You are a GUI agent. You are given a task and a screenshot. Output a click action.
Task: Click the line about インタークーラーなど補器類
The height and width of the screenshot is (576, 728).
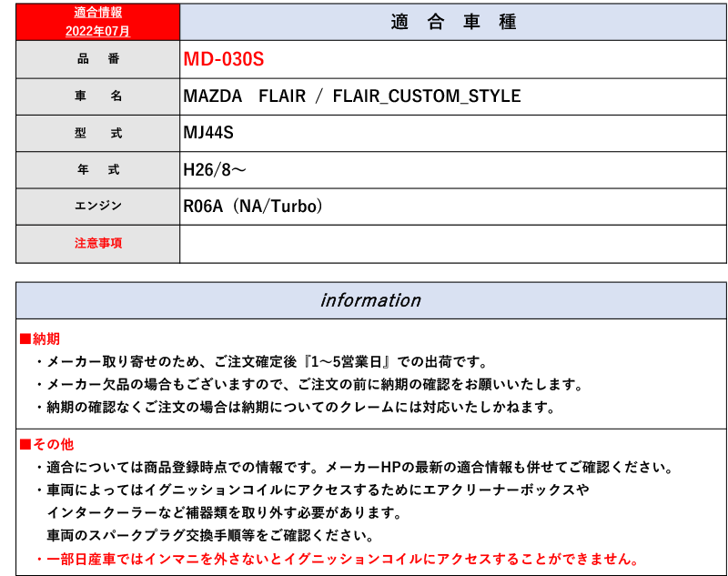[x=225, y=512]
